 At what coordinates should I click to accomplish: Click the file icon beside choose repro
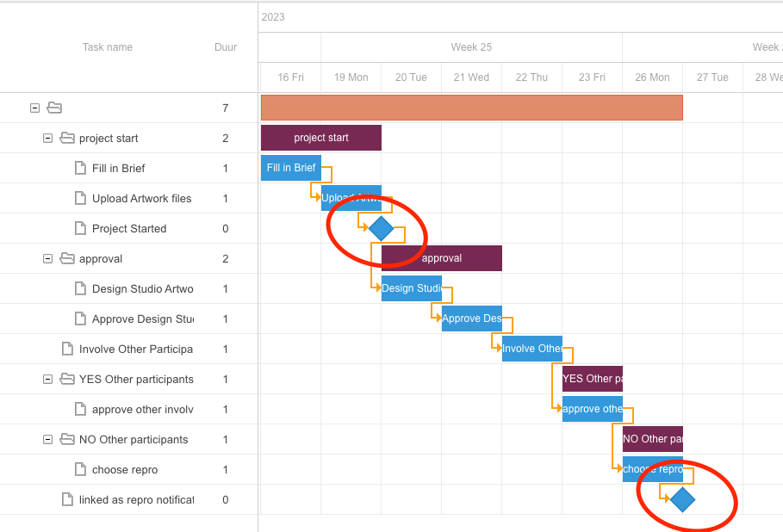pos(80,469)
